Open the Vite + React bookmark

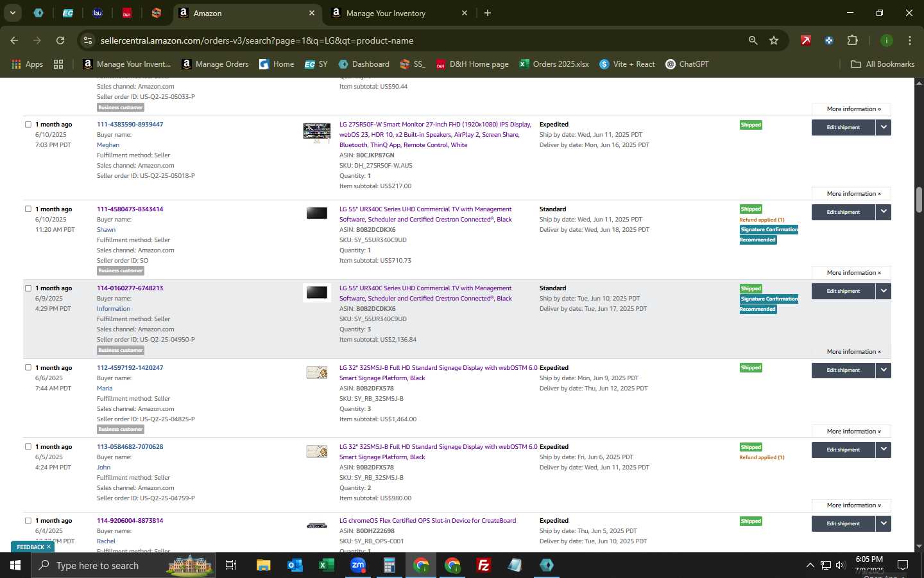click(627, 64)
